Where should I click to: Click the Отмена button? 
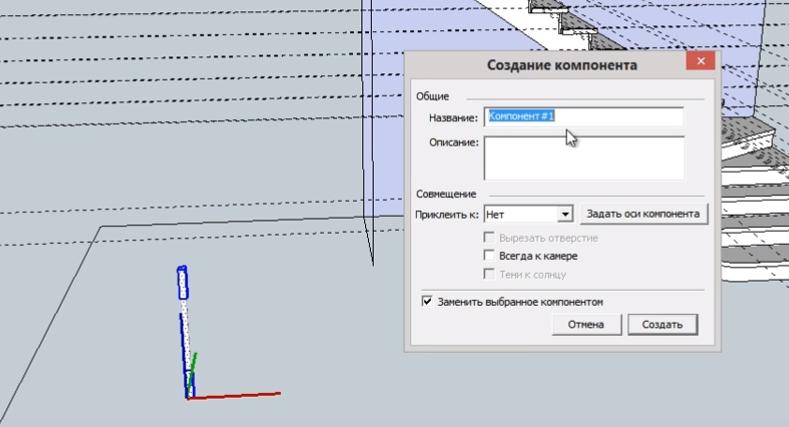(x=586, y=325)
